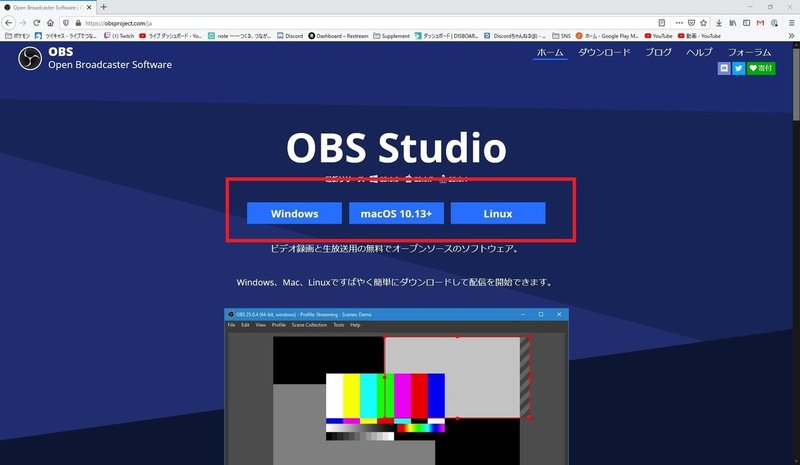Open the Twitch bookmark
This screenshot has width=800, height=465.
(119, 36)
